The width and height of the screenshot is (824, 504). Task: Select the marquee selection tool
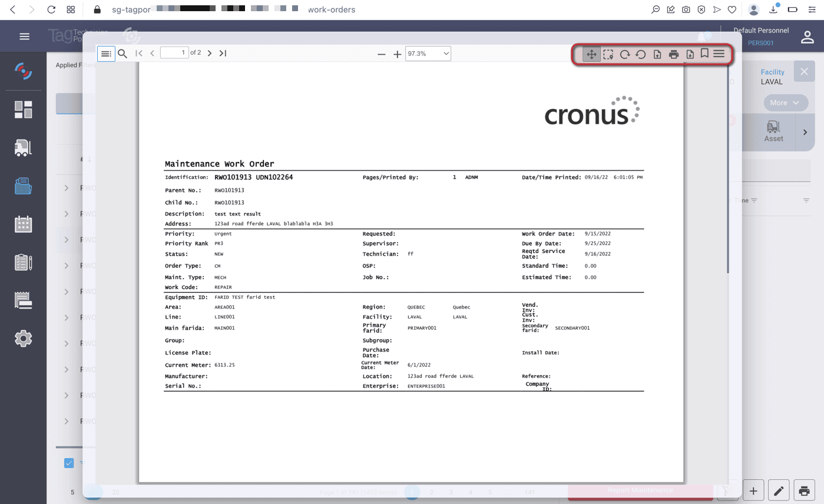tap(608, 54)
